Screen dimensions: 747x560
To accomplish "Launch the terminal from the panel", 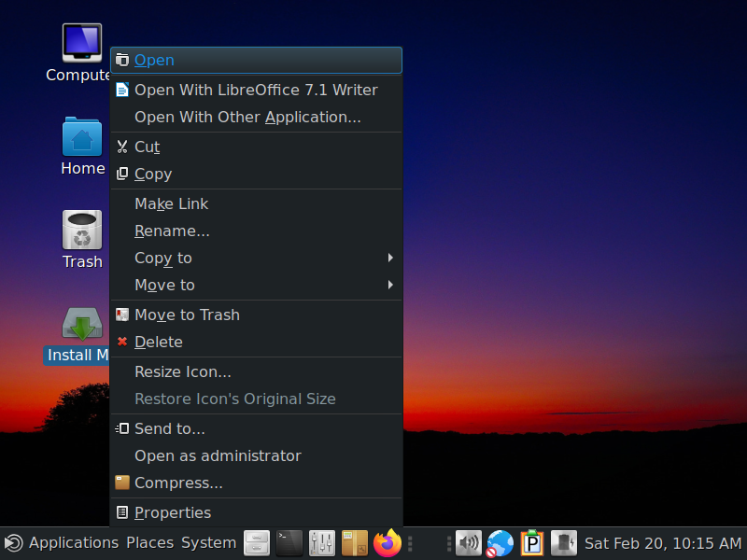I will point(289,543).
